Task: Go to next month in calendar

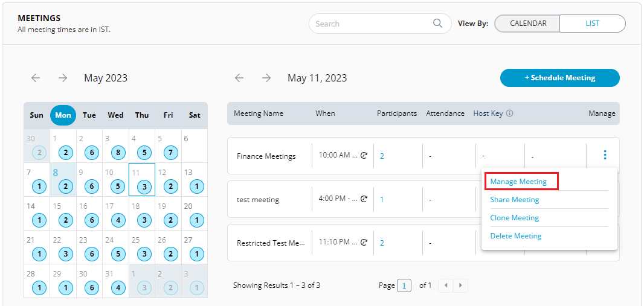Action: [63, 78]
